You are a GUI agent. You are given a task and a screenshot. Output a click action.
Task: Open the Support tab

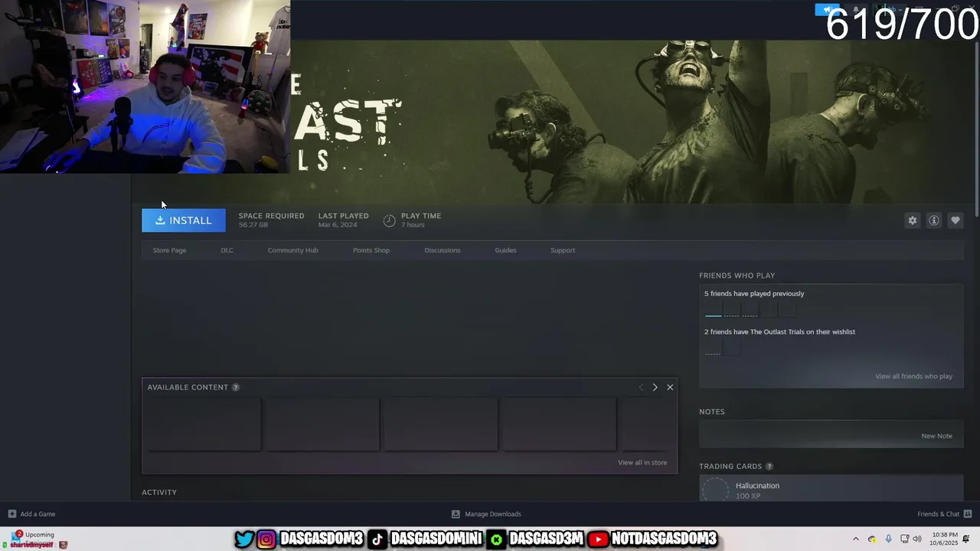click(563, 250)
